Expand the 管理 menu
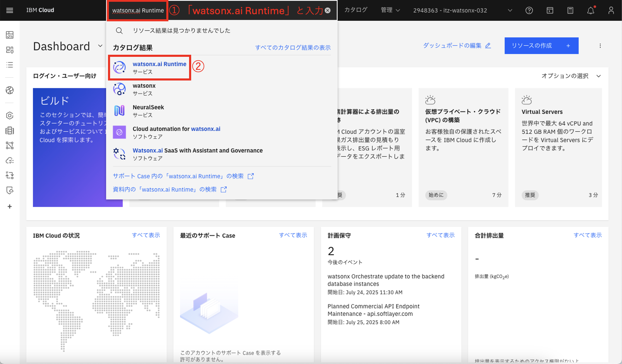622x364 pixels. (390, 10)
